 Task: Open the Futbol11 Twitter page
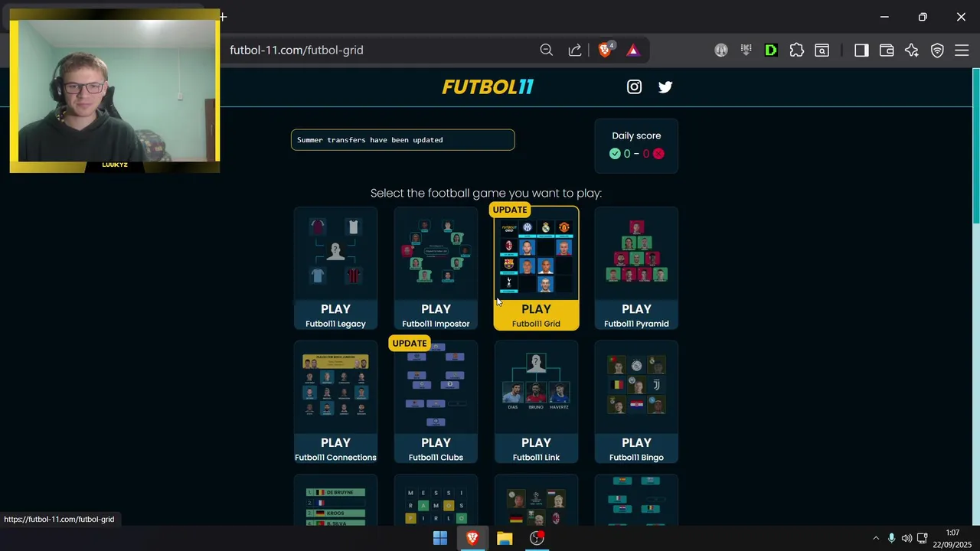[665, 86]
